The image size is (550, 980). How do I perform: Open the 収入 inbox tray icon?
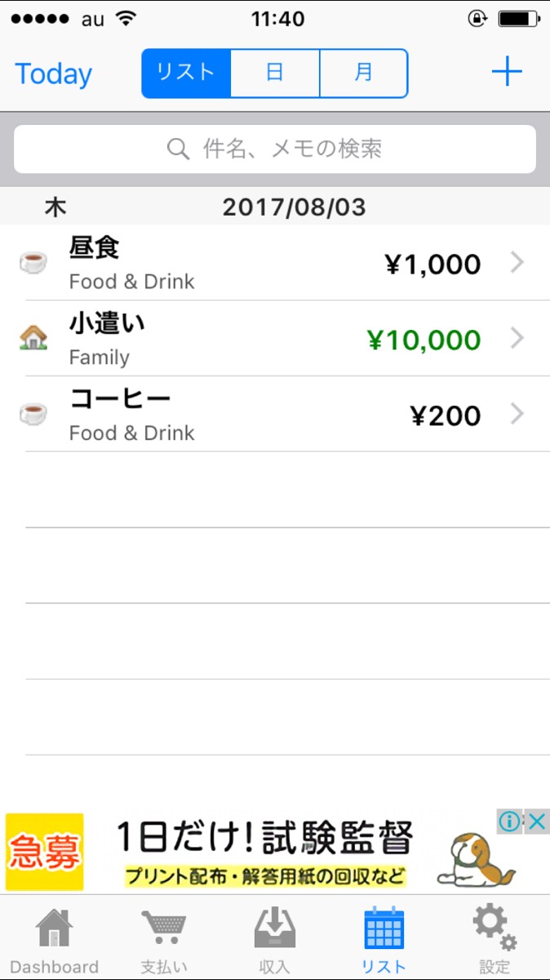(274, 929)
